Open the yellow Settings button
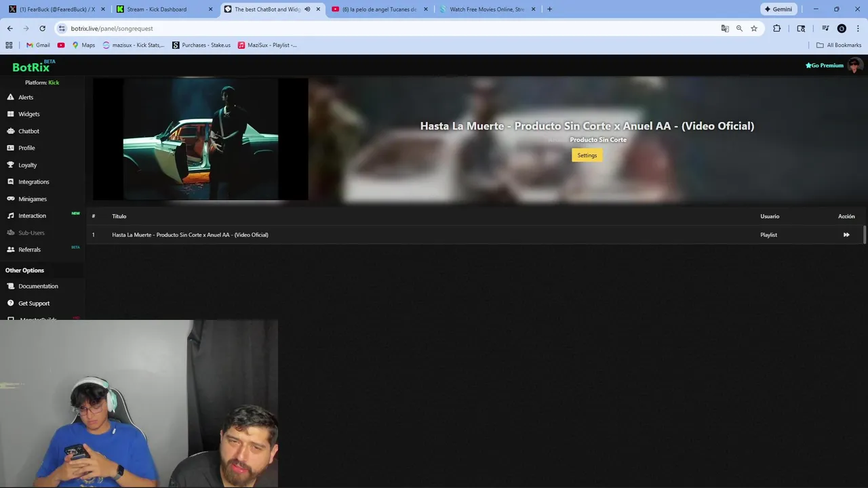 587,155
